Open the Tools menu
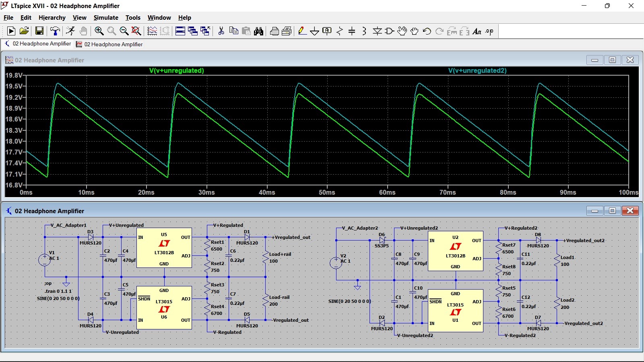644x362 pixels. tap(133, 18)
